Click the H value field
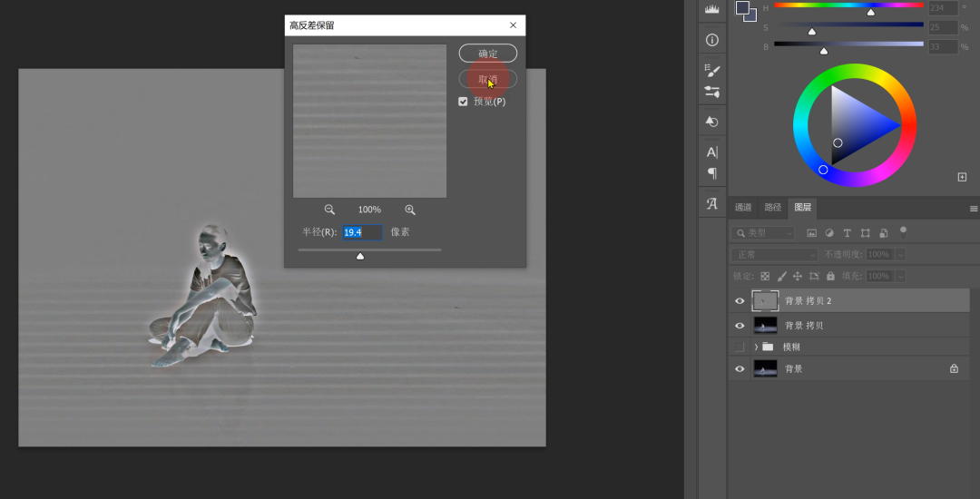Viewport: 980px width, 499px height. (943, 8)
